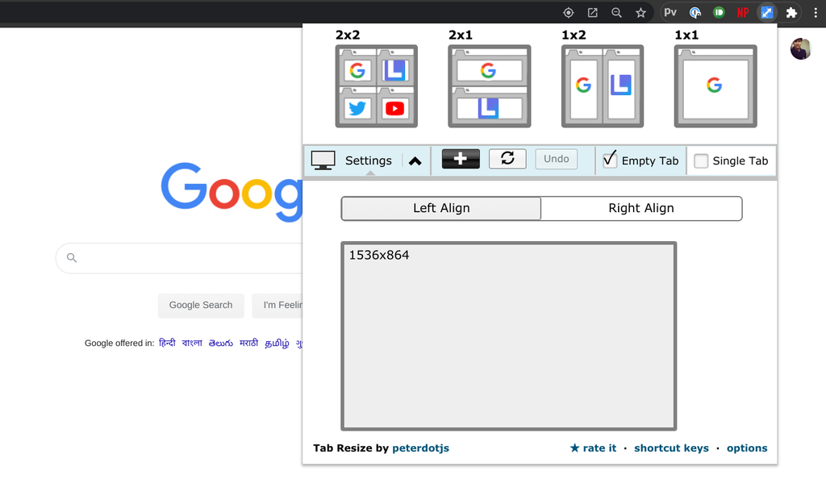Collapse the Settings panel with the chevron
Image resolution: width=826 pixels, height=504 pixels.
[415, 160]
